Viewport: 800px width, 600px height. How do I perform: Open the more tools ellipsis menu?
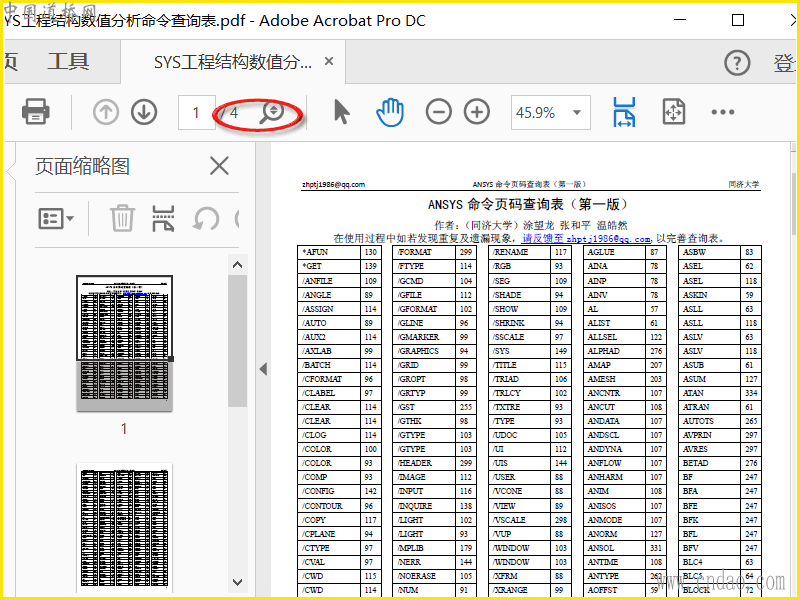tap(723, 112)
